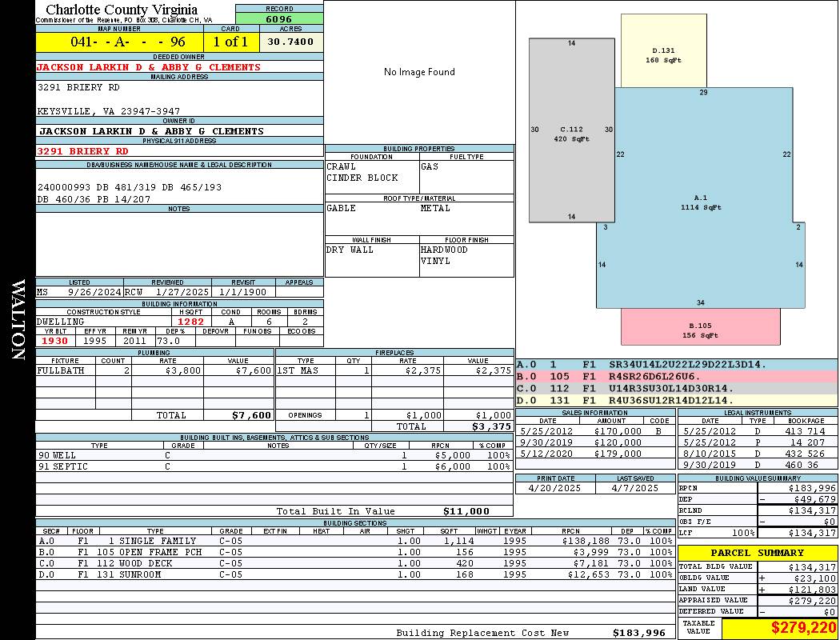840x640 pixels.
Task: Click year built value 1930
Action: [x=54, y=341]
